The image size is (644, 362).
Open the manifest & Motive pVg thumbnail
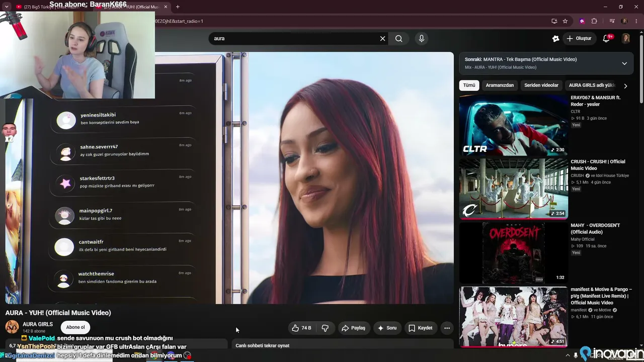click(514, 317)
